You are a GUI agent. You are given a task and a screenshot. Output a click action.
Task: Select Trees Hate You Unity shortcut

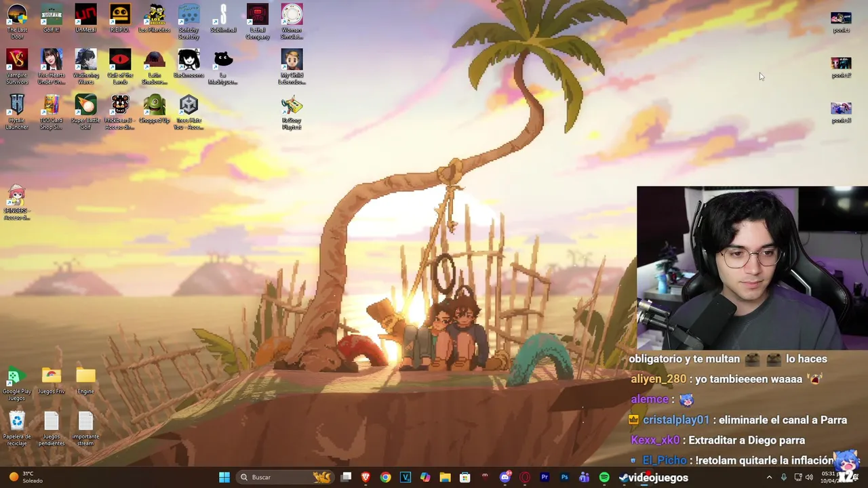tap(189, 112)
